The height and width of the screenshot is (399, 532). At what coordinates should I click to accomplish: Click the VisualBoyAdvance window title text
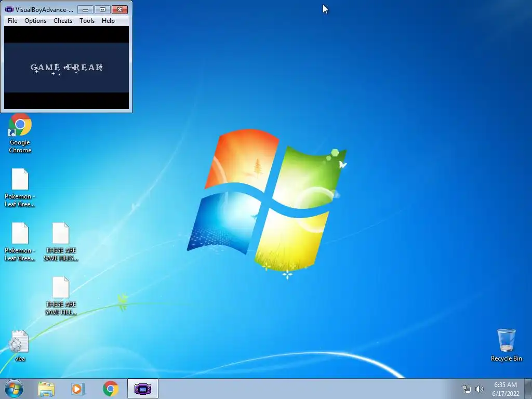tap(44, 10)
